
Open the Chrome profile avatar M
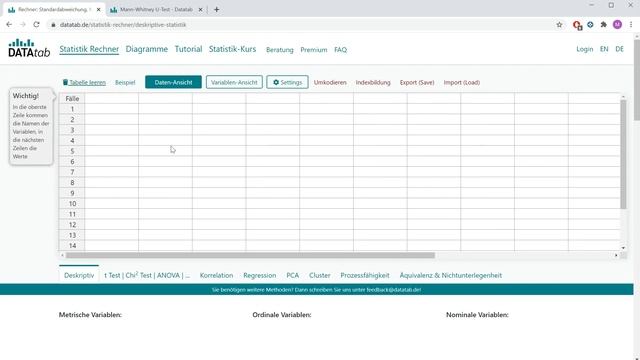coord(618,25)
